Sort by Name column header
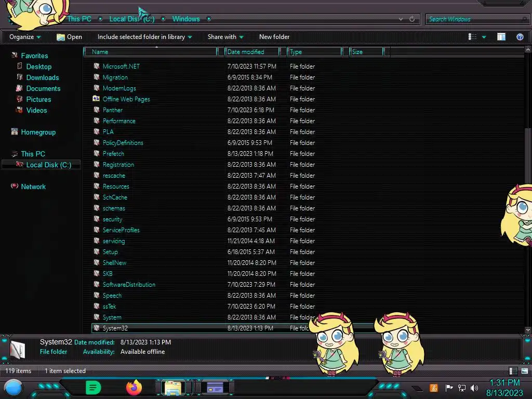The width and height of the screenshot is (532, 399). click(150, 51)
